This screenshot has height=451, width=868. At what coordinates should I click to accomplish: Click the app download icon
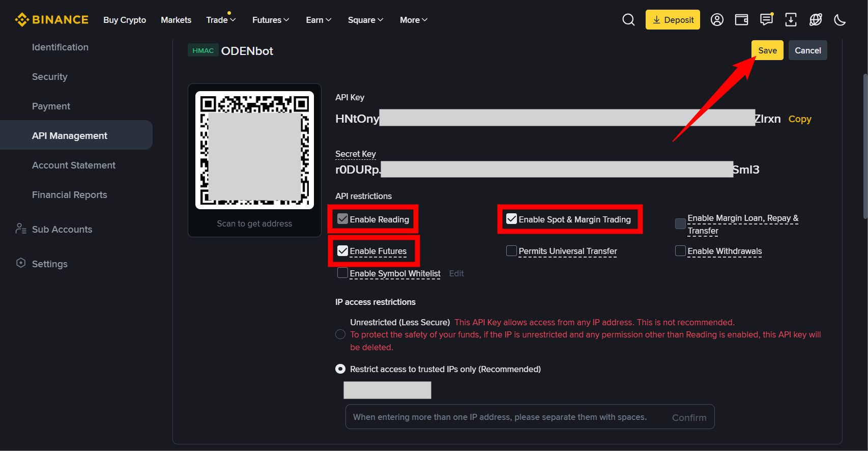pos(791,20)
